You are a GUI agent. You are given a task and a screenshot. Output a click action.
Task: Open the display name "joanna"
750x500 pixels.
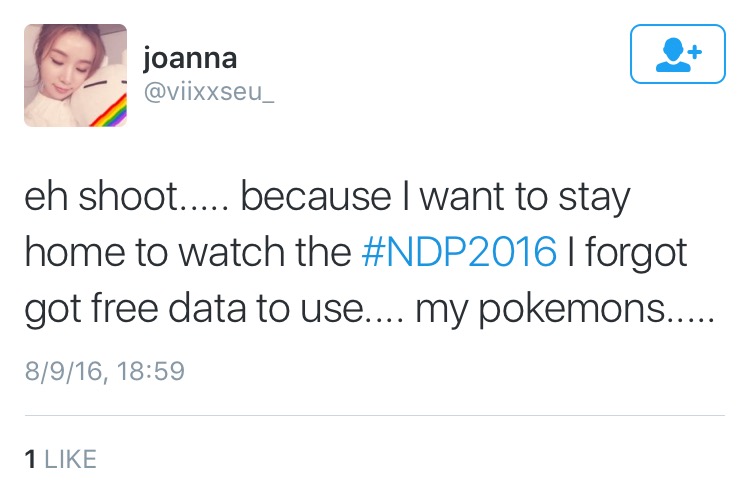coord(190,58)
